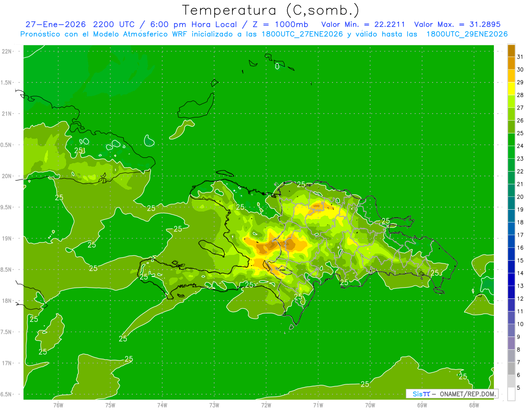Click the legend value label 31
The width and height of the screenshot is (532, 411).
pyautogui.click(x=520, y=57)
